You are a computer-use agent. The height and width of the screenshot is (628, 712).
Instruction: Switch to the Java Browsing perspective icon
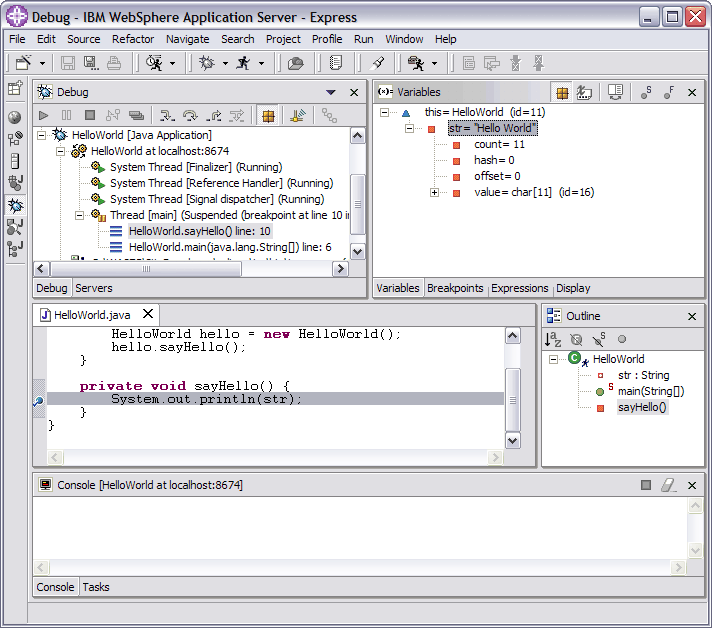(15, 227)
